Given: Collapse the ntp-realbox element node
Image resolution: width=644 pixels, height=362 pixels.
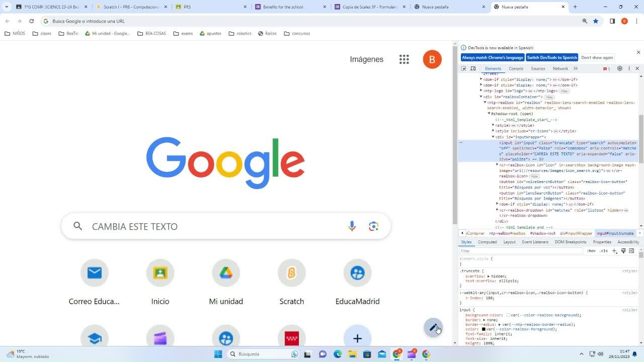Looking at the screenshot, I should 485,103.
